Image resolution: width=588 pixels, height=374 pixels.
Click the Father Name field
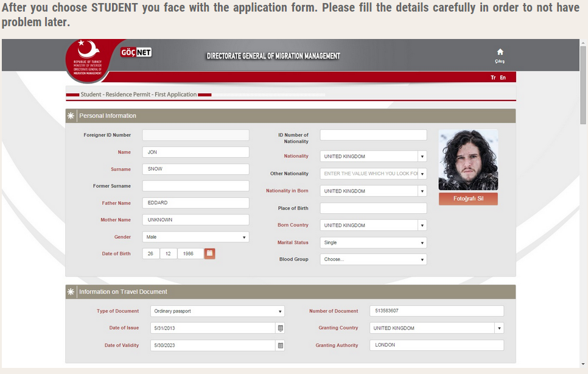[196, 203]
